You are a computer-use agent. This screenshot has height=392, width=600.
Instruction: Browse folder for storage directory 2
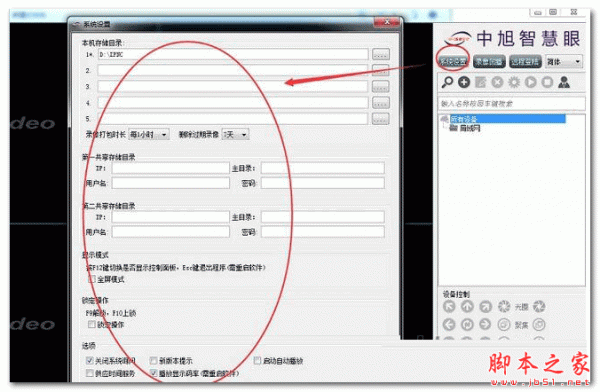click(381, 70)
